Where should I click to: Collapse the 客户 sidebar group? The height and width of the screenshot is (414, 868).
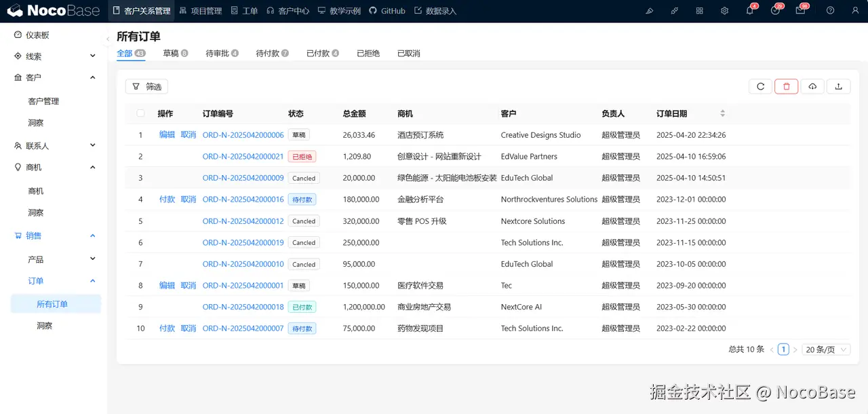pyautogui.click(x=93, y=77)
